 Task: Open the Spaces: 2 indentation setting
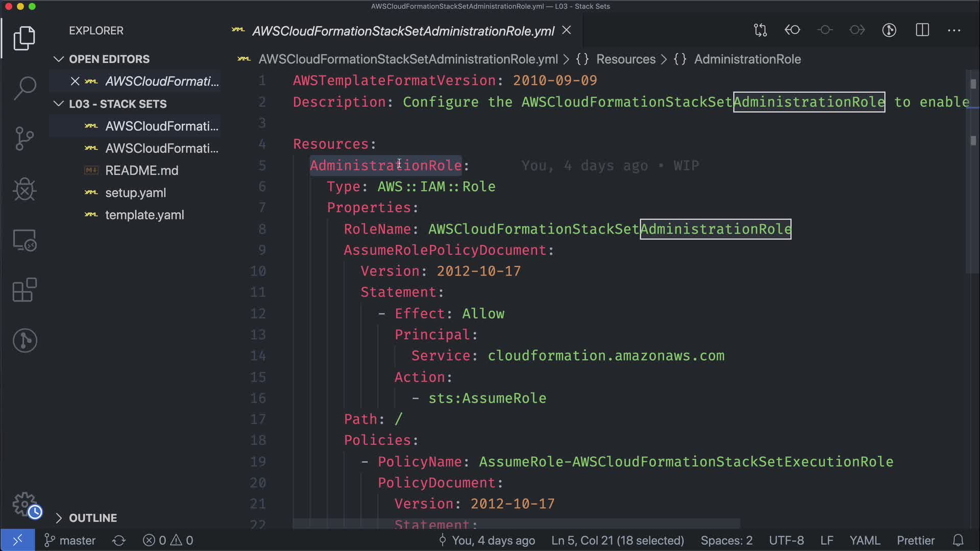726,540
